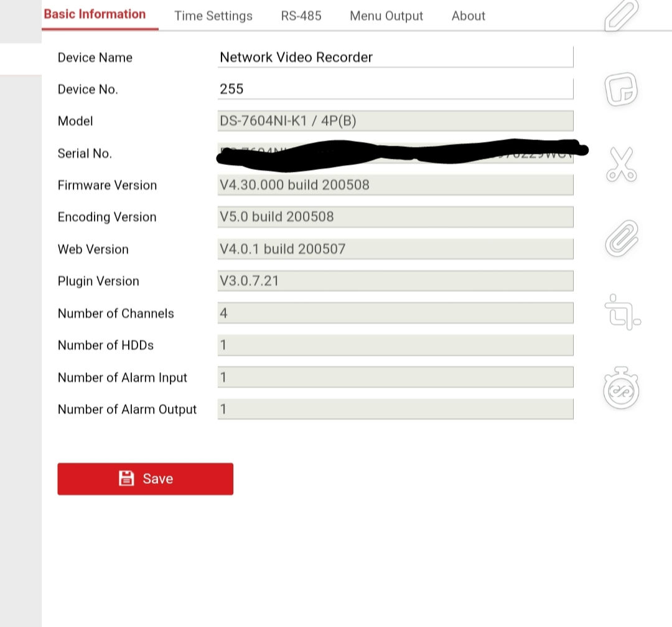This screenshot has height=627, width=672.
Task: Click the Number of Channels field
Action: pos(395,313)
